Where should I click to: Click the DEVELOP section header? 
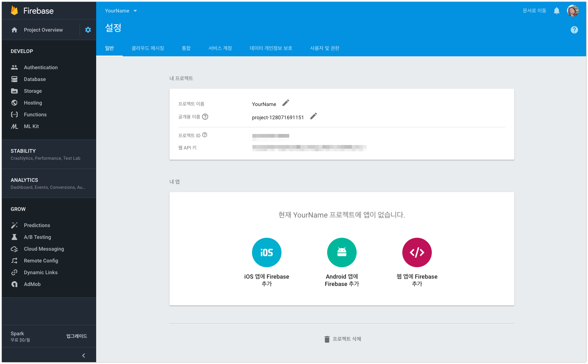pyautogui.click(x=22, y=51)
